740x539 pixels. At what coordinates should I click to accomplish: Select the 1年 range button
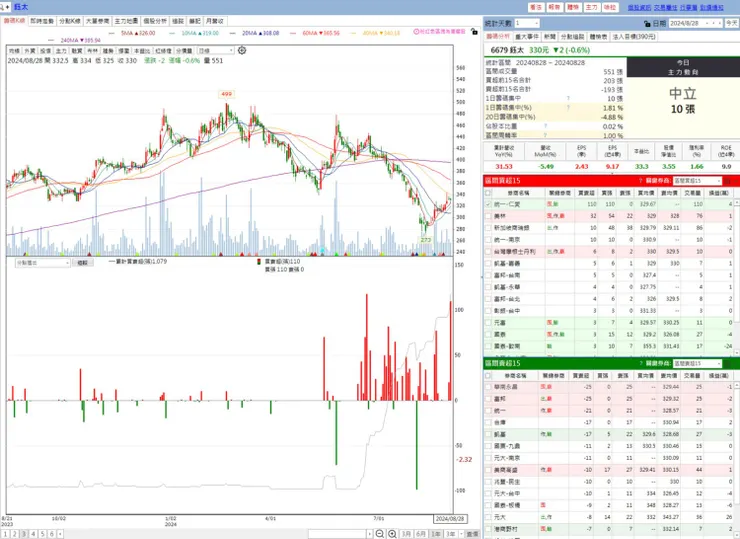(x=436, y=534)
